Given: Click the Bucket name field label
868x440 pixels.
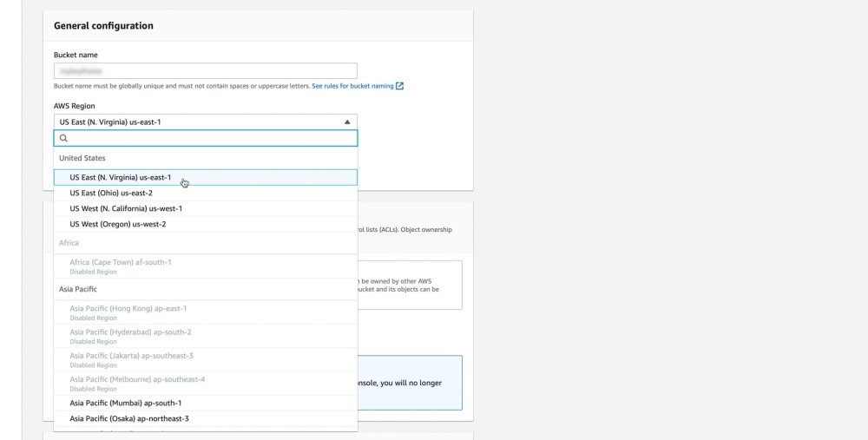Looking at the screenshot, I should [x=76, y=55].
